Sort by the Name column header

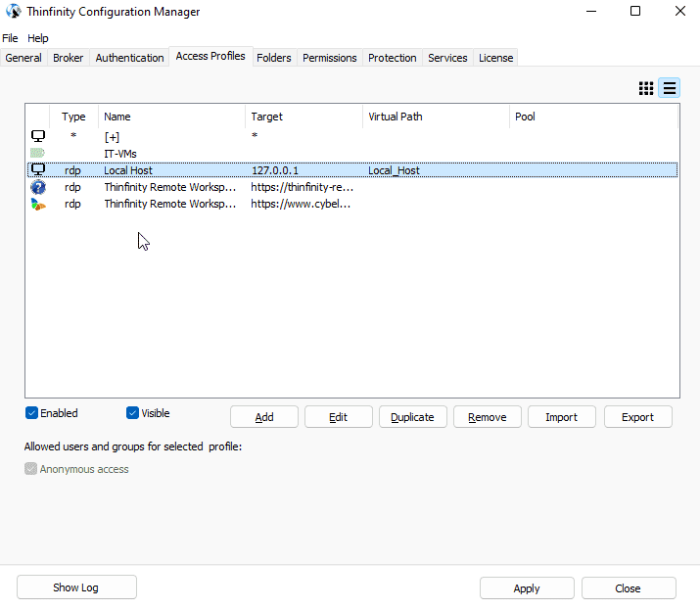tap(172, 117)
